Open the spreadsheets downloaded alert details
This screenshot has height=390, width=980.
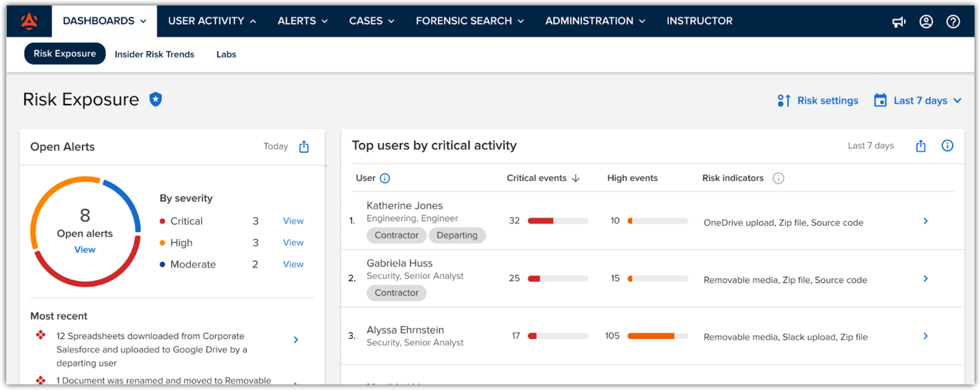[x=296, y=340]
